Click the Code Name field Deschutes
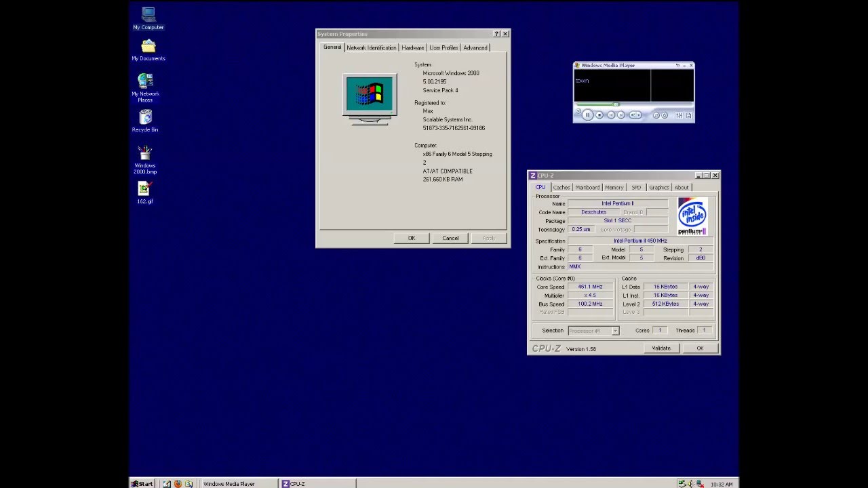Screen dimensions: 868x488 coord(593,212)
